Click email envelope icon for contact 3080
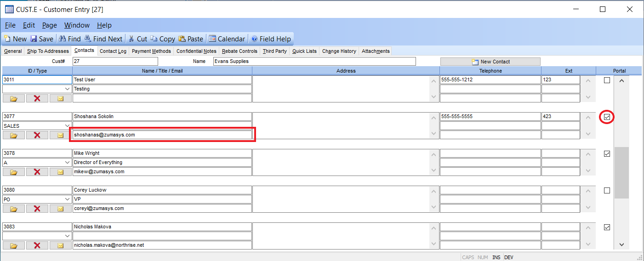The width and height of the screenshot is (644, 261). coord(60,209)
